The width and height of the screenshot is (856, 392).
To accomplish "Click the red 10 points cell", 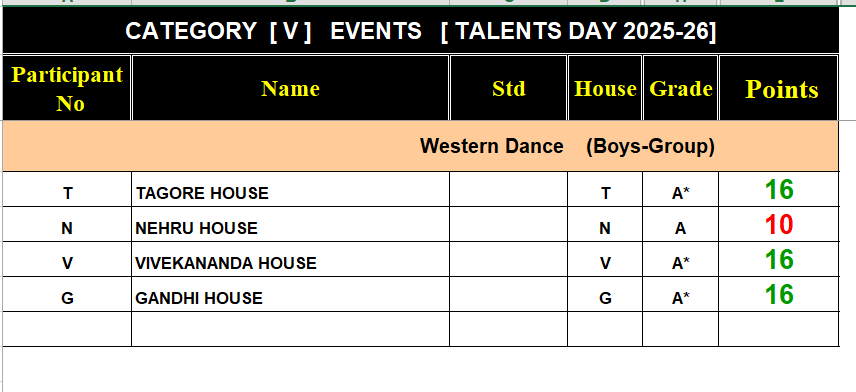I will (778, 224).
